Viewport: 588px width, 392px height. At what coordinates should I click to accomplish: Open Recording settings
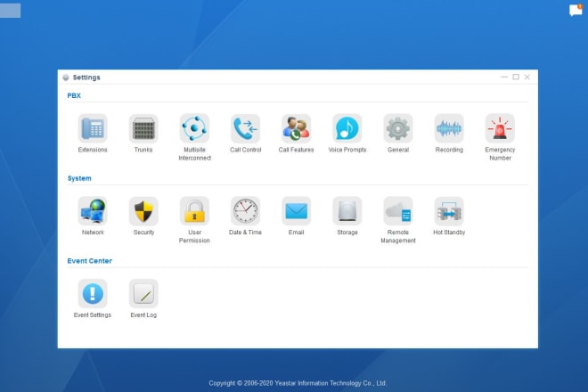[449, 128]
